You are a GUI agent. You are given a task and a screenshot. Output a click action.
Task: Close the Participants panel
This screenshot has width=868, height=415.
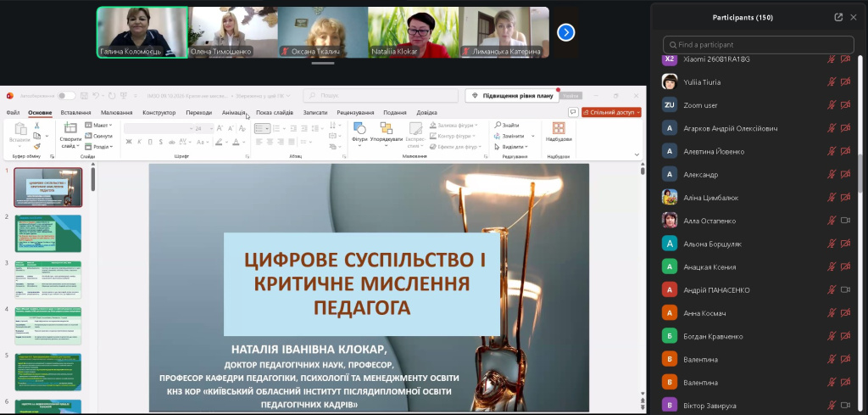point(853,17)
